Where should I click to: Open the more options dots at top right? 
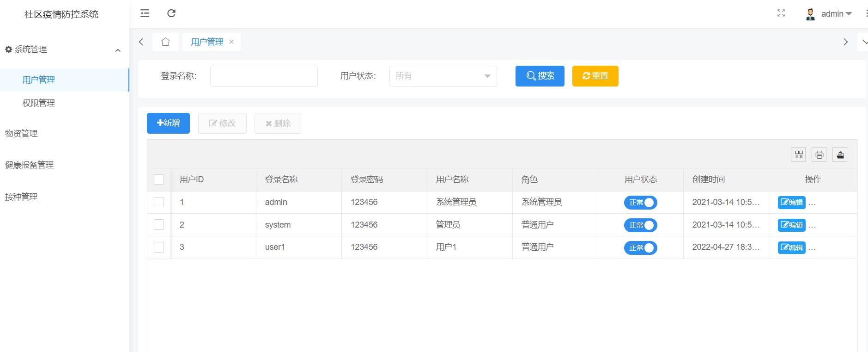coord(866,14)
